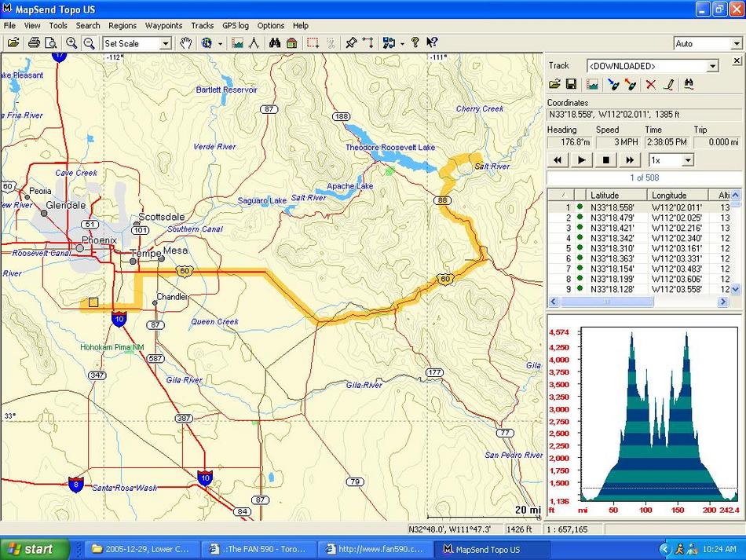Select the pushpin waypoint tool

[x=351, y=43]
